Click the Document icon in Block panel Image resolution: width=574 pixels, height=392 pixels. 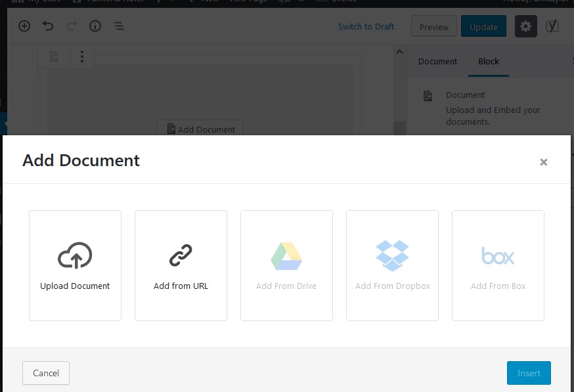tap(428, 95)
